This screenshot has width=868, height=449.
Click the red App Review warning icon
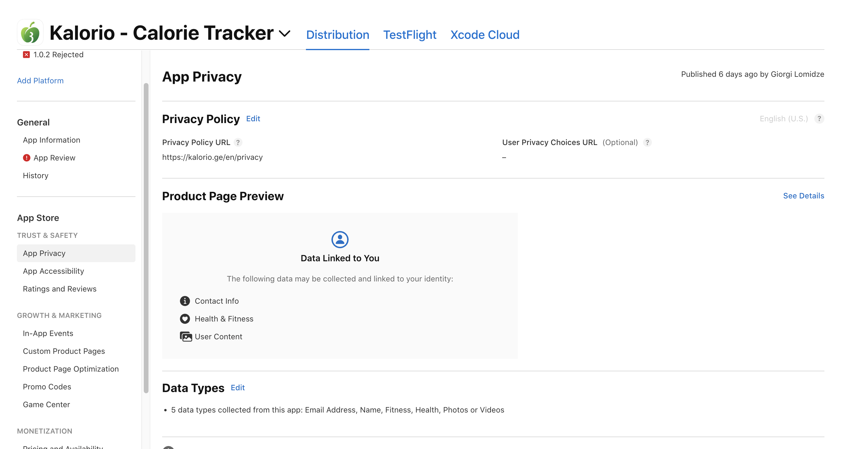26,158
